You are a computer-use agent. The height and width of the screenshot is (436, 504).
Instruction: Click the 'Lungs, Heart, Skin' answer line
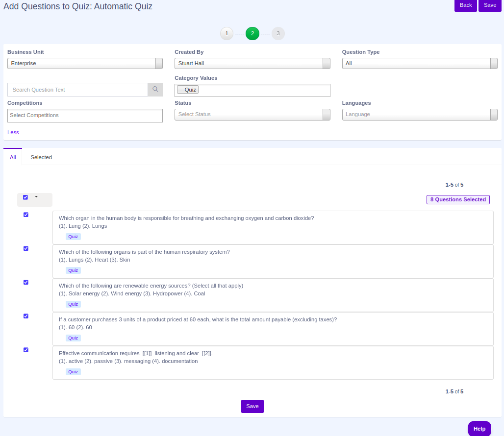[x=94, y=260]
